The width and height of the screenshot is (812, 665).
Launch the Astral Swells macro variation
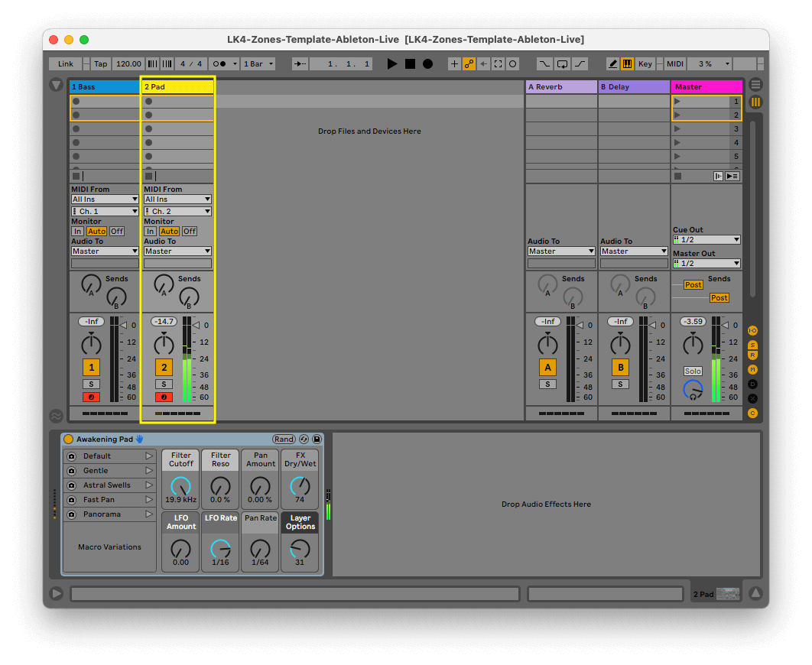[149, 485]
